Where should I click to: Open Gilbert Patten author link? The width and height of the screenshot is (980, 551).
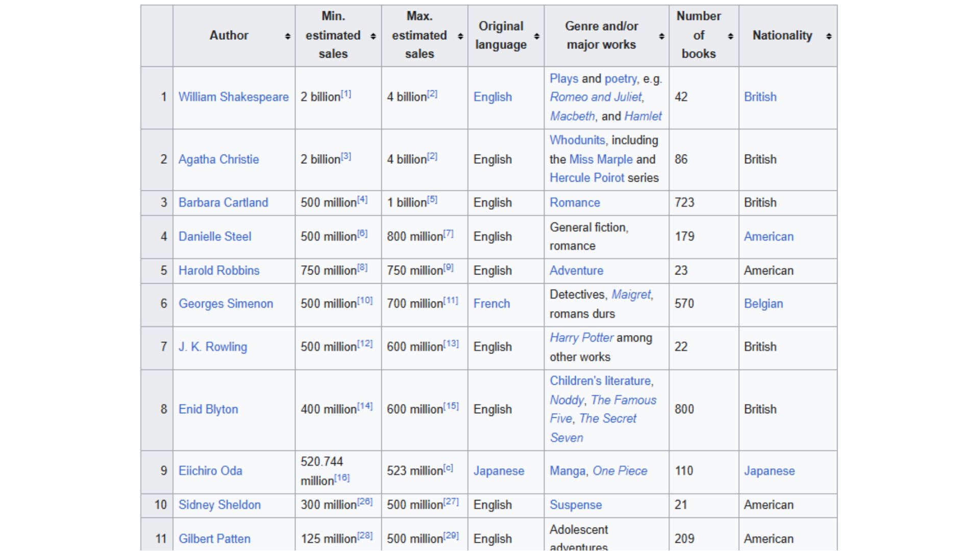pyautogui.click(x=214, y=539)
